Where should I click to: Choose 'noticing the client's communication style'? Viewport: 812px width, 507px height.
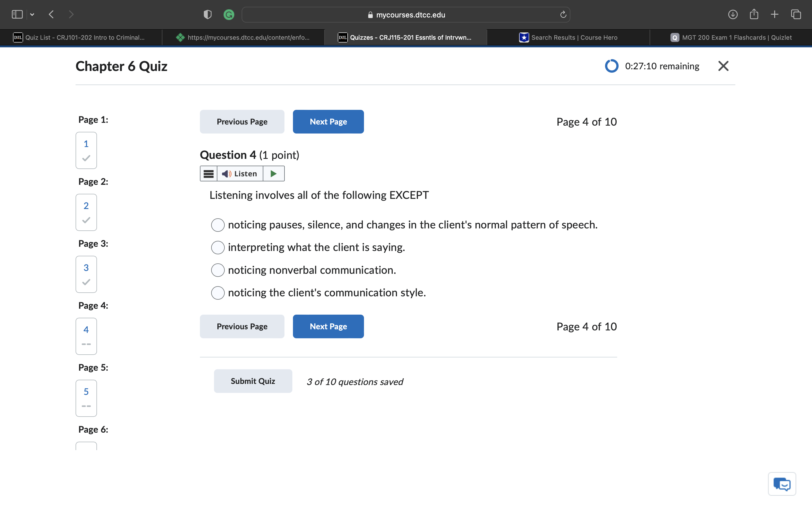(218, 293)
